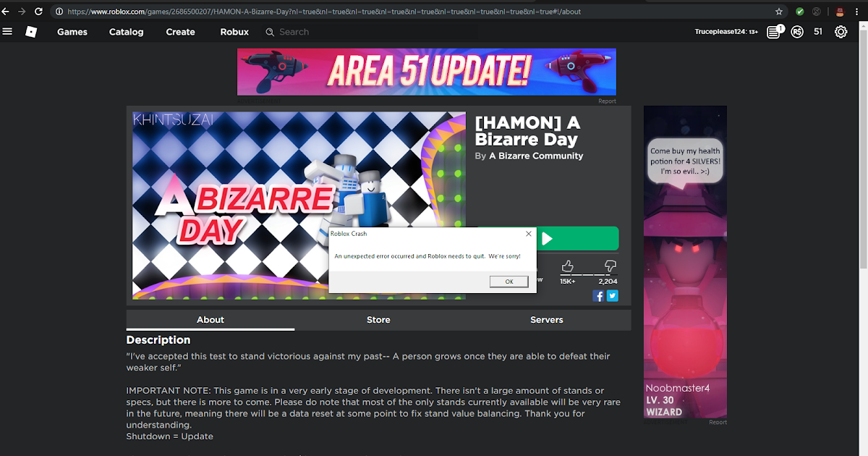Click the 2,204 dislikes count
Image resolution: width=868 pixels, height=456 pixels.
pyautogui.click(x=608, y=282)
